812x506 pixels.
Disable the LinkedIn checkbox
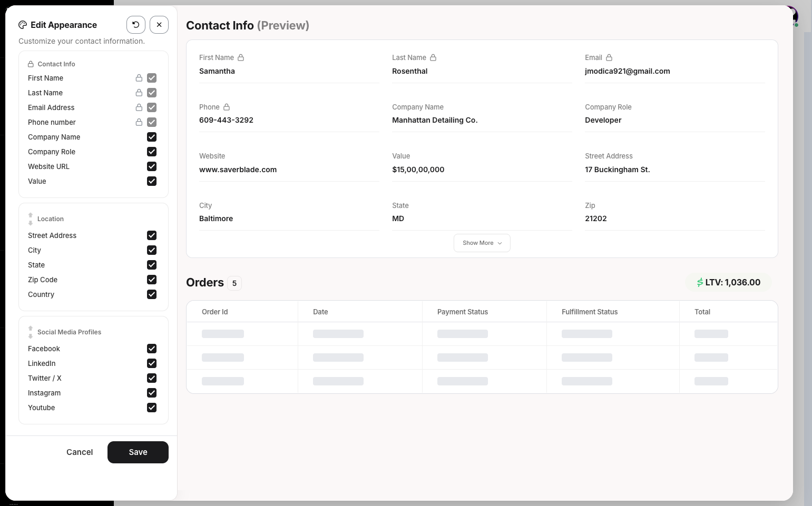coord(152,363)
